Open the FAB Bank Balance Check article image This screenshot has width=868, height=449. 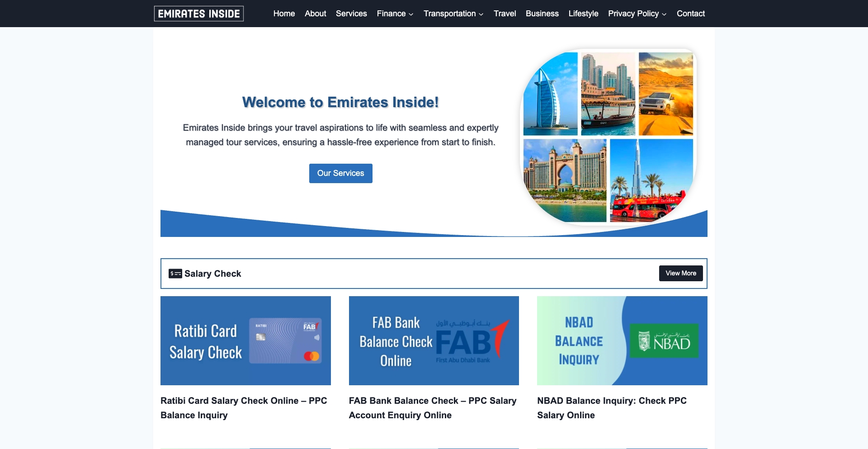(434, 340)
